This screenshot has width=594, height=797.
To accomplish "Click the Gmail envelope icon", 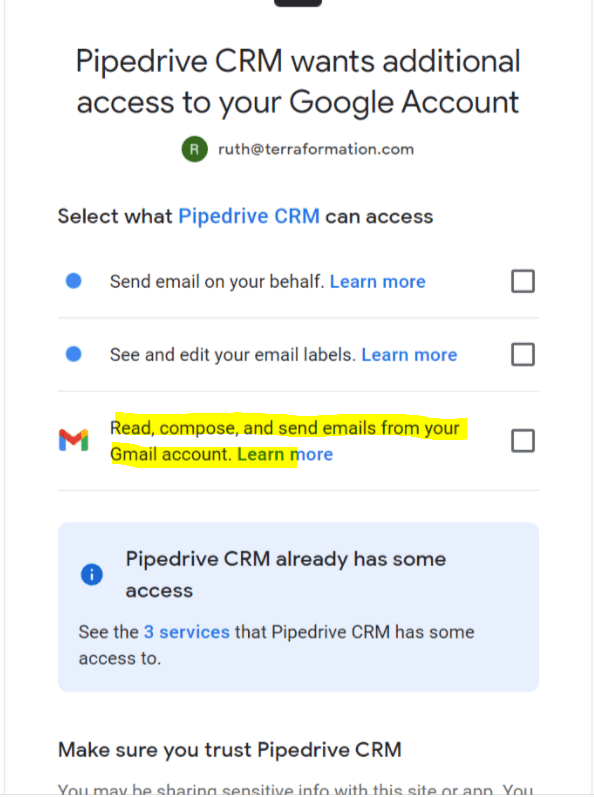I will 74,440.
